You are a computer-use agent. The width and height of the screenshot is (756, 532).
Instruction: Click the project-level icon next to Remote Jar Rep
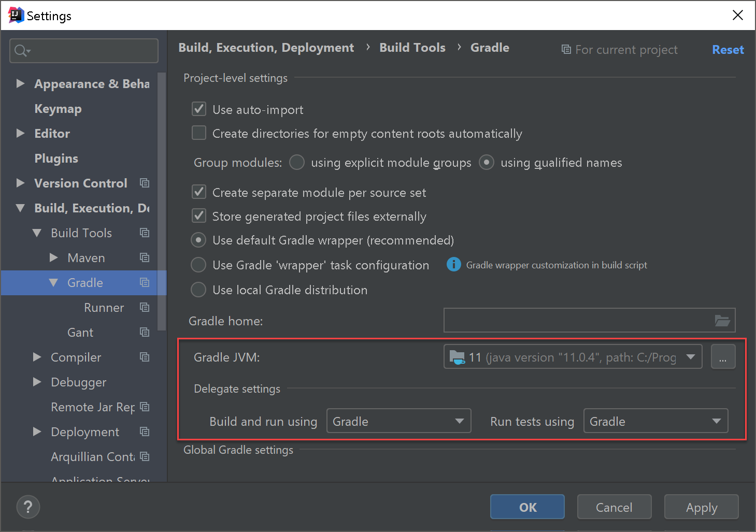tap(145, 407)
